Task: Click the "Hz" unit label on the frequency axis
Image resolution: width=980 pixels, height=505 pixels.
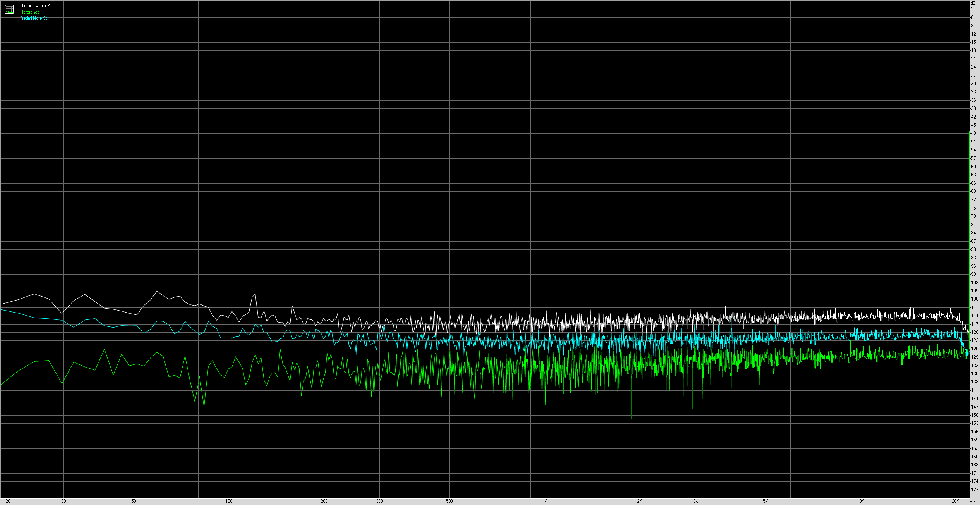Action: coord(973,501)
